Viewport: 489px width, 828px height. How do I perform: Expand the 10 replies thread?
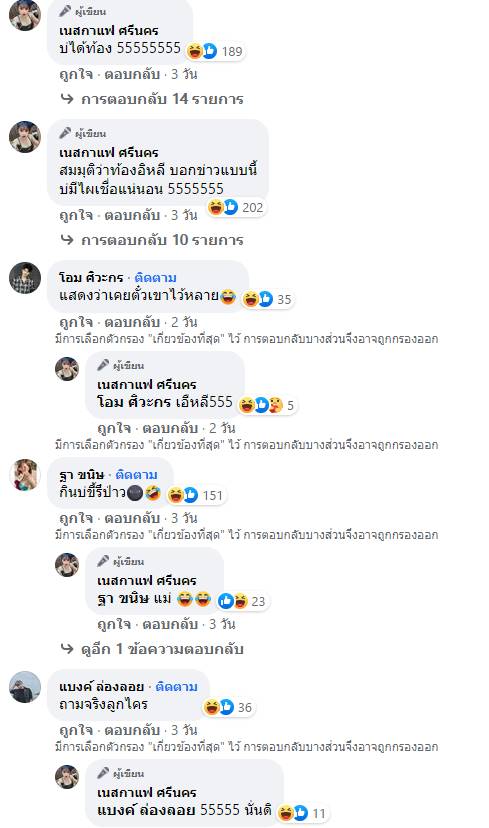coord(152,240)
